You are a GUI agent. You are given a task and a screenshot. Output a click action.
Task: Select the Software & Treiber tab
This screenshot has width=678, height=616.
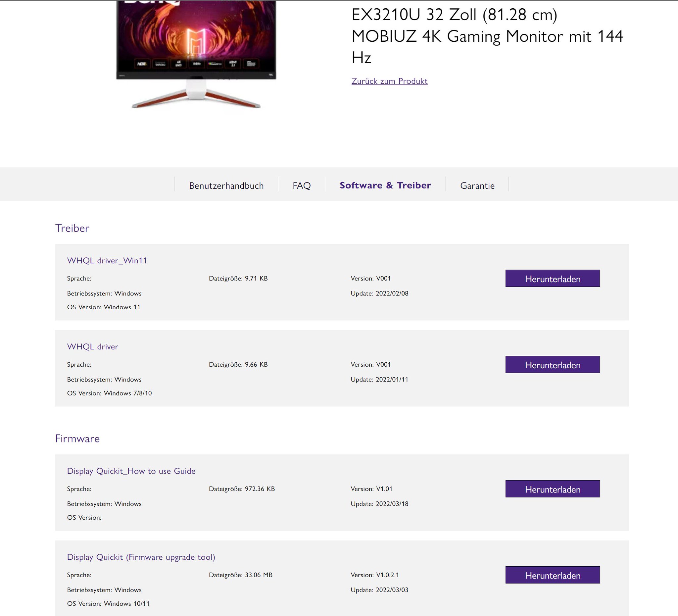point(385,185)
